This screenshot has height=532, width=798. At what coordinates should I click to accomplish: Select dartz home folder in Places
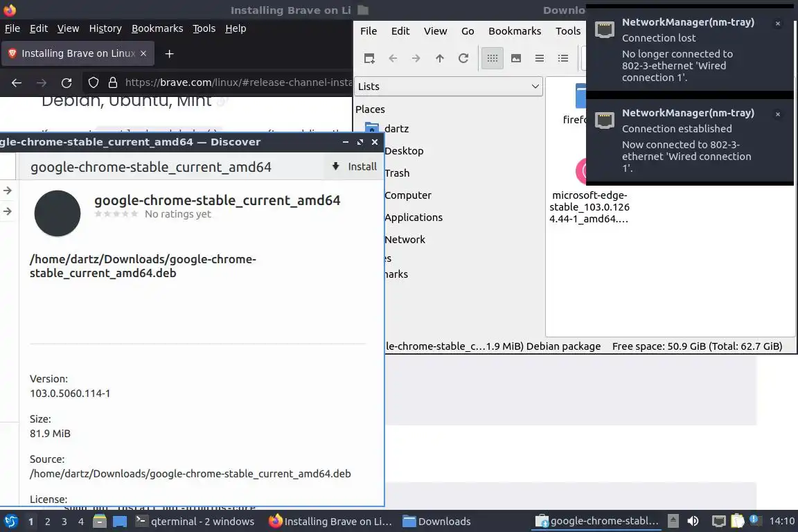coord(396,129)
